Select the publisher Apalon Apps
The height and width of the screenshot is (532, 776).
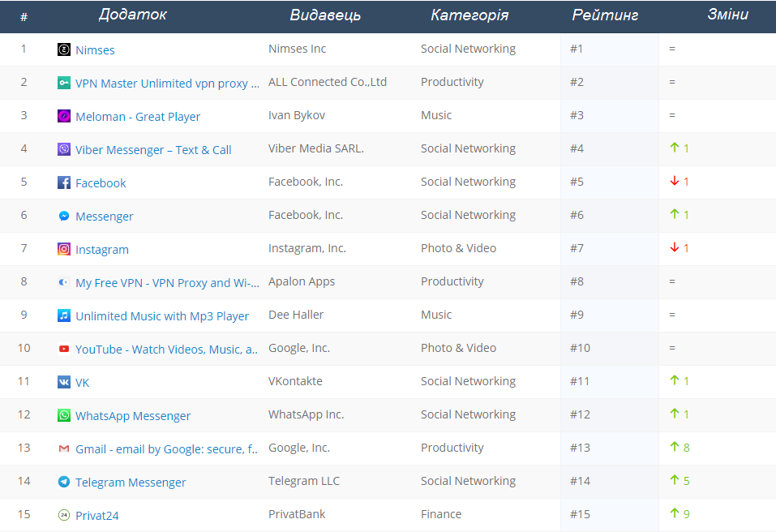tap(302, 281)
